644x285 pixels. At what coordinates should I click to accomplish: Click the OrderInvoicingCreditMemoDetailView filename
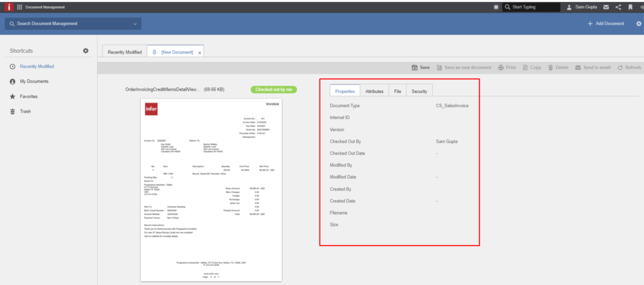[163, 89]
